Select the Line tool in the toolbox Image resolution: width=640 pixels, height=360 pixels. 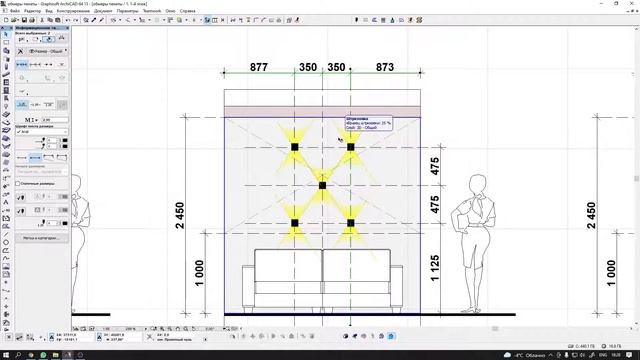6,234
